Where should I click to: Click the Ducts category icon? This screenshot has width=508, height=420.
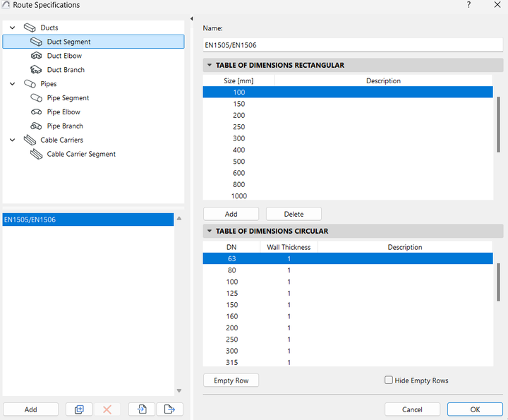(x=30, y=28)
